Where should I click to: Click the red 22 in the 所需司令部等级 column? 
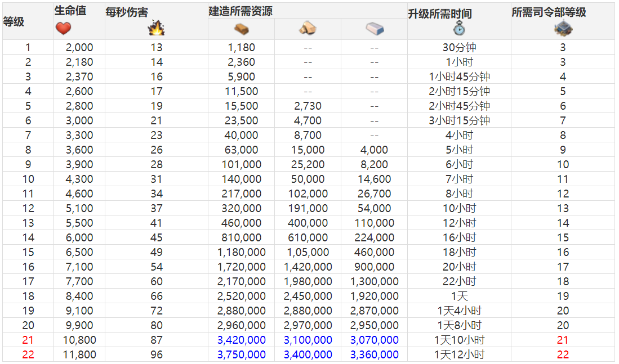(562, 354)
